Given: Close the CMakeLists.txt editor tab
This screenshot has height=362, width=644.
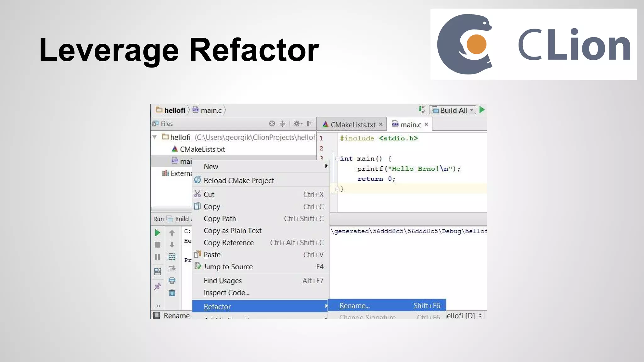Looking at the screenshot, I should tap(381, 124).
